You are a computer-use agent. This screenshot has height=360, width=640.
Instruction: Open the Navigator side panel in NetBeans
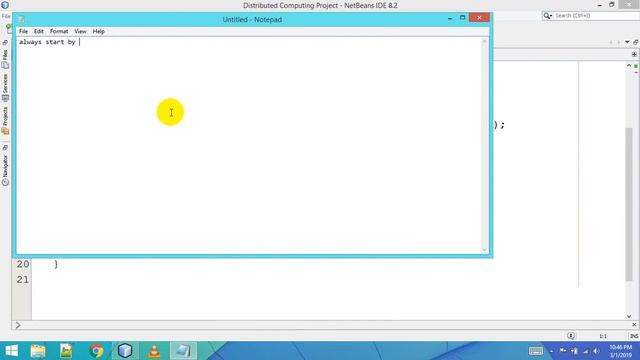coord(5,170)
